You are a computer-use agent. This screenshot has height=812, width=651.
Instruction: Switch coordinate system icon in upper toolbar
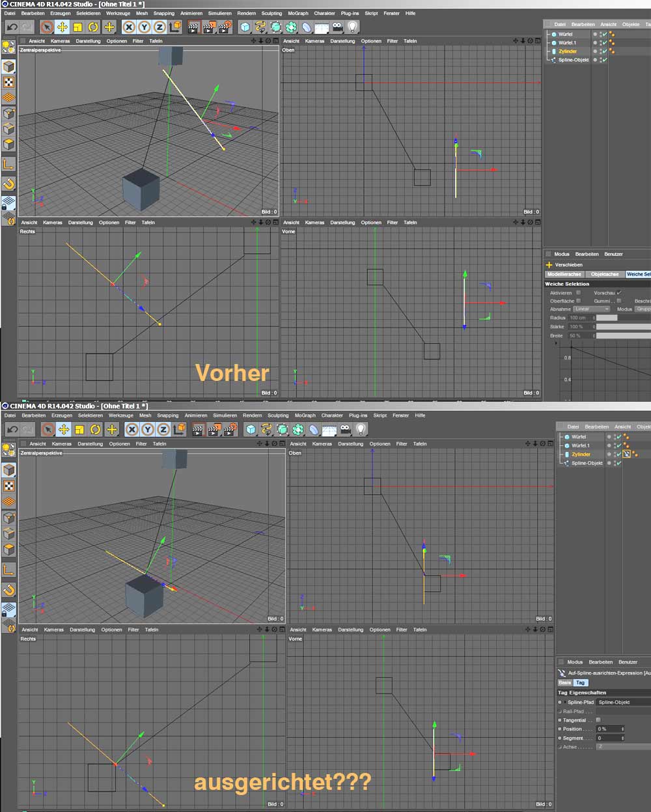click(x=175, y=27)
